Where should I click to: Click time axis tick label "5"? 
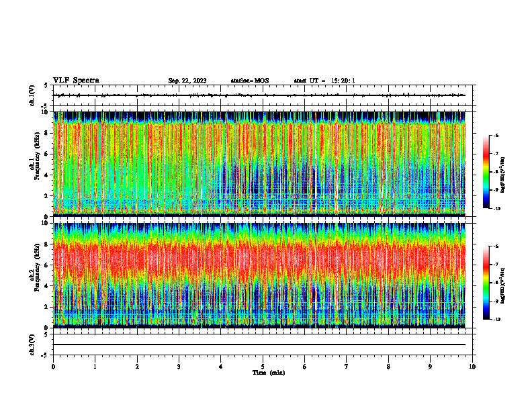coord(263,367)
